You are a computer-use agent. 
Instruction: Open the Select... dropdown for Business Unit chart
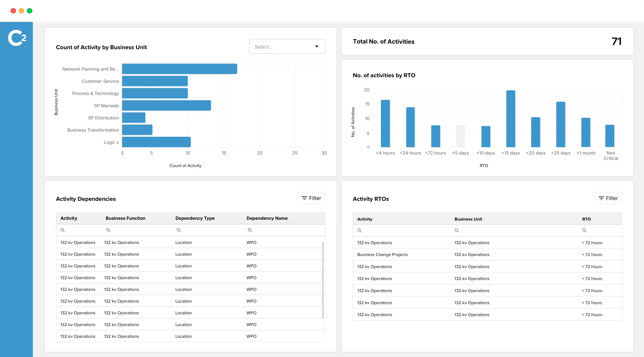[283, 46]
